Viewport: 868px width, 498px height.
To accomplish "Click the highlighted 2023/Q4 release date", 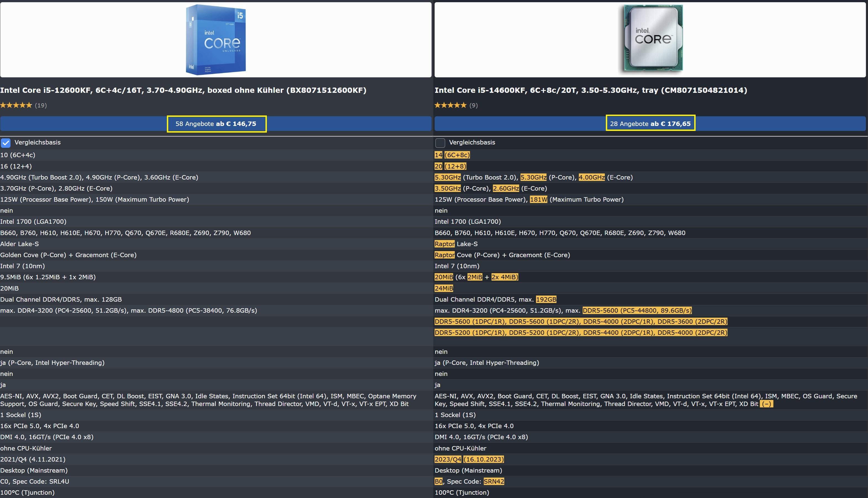I will click(x=448, y=459).
